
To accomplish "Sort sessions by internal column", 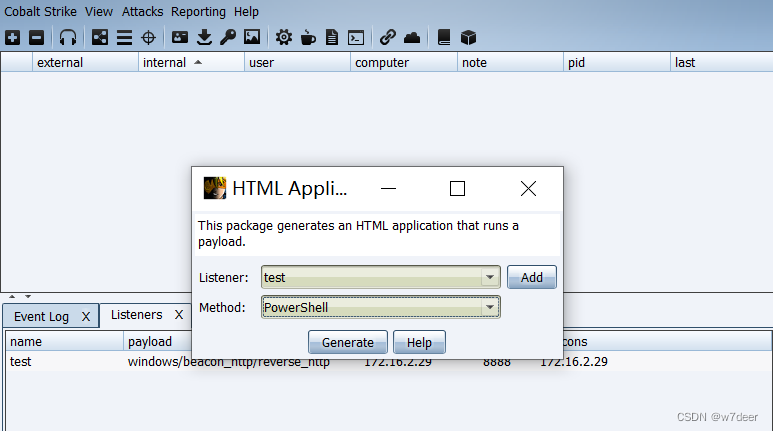I will coord(191,63).
